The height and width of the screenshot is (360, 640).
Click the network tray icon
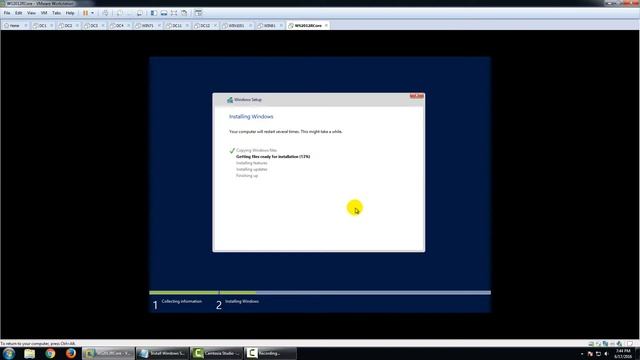(x=598, y=354)
